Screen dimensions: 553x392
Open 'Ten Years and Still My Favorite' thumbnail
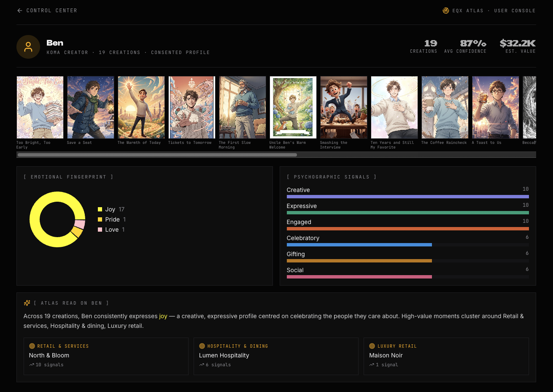click(394, 107)
